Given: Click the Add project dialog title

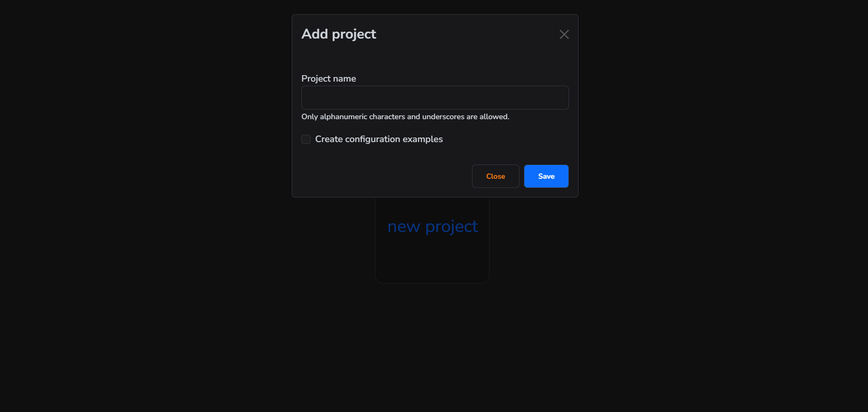Looking at the screenshot, I should tap(339, 34).
